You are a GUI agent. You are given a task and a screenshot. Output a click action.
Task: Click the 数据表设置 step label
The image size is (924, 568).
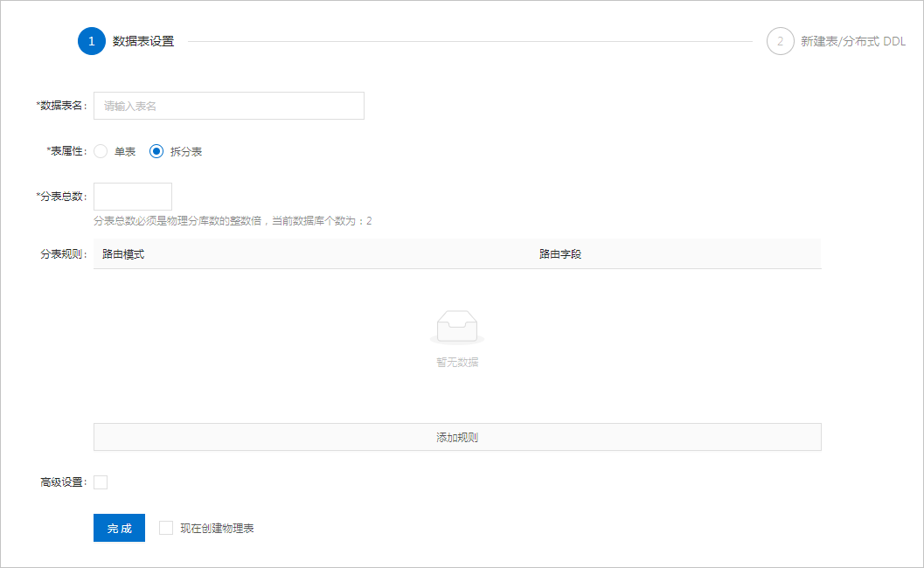coord(143,41)
